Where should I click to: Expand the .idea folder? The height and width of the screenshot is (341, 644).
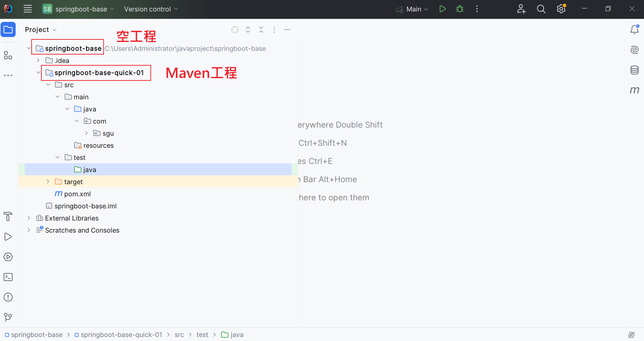(38, 61)
